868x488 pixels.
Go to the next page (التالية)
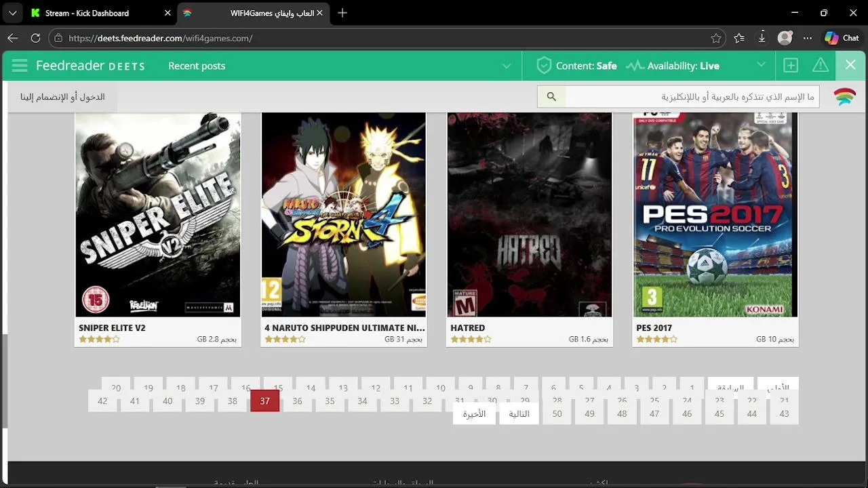click(x=519, y=413)
